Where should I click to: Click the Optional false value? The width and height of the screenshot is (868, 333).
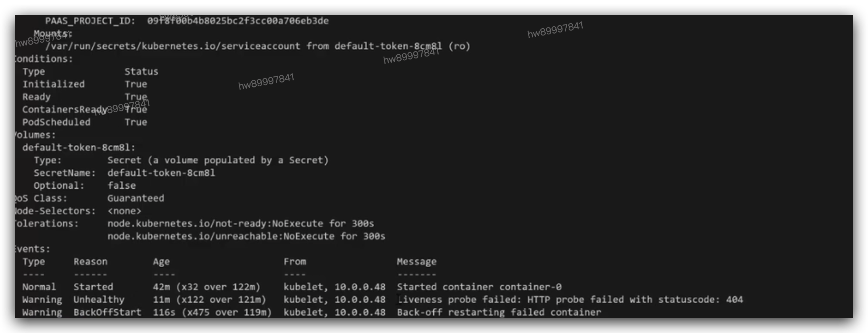(121, 186)
